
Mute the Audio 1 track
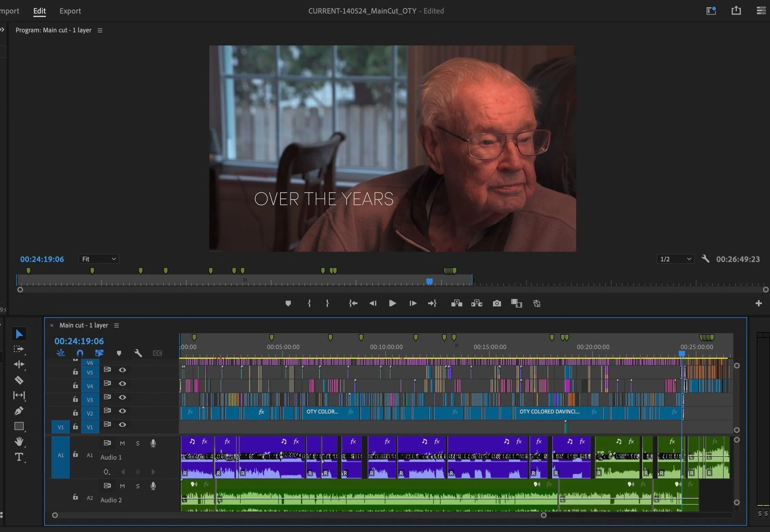click(x=122, y=443)
